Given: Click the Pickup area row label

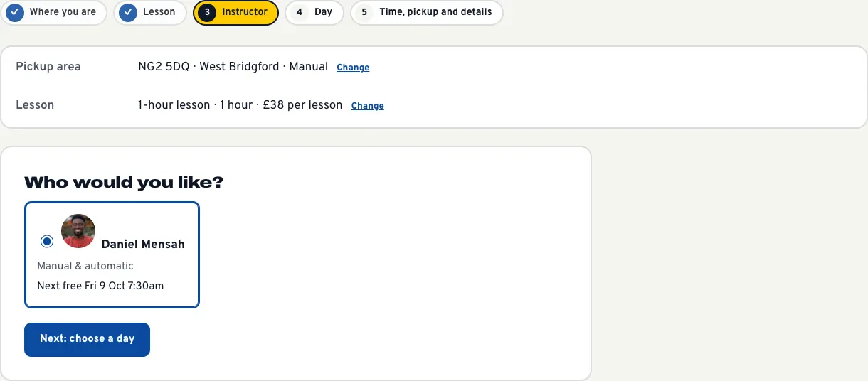Looking at the screenshot, I should coord(48,67).
